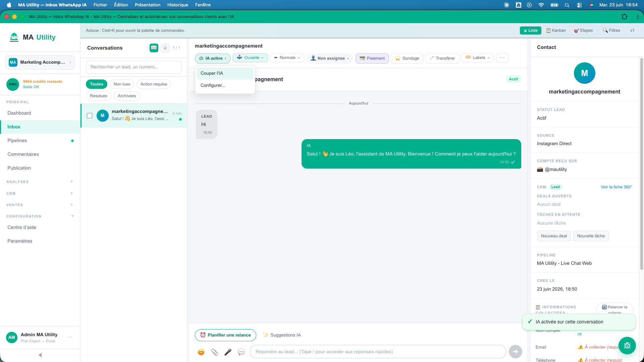Expand the CRM sidebar section
This screenshot has width=644, height=362.
point(40,193)
